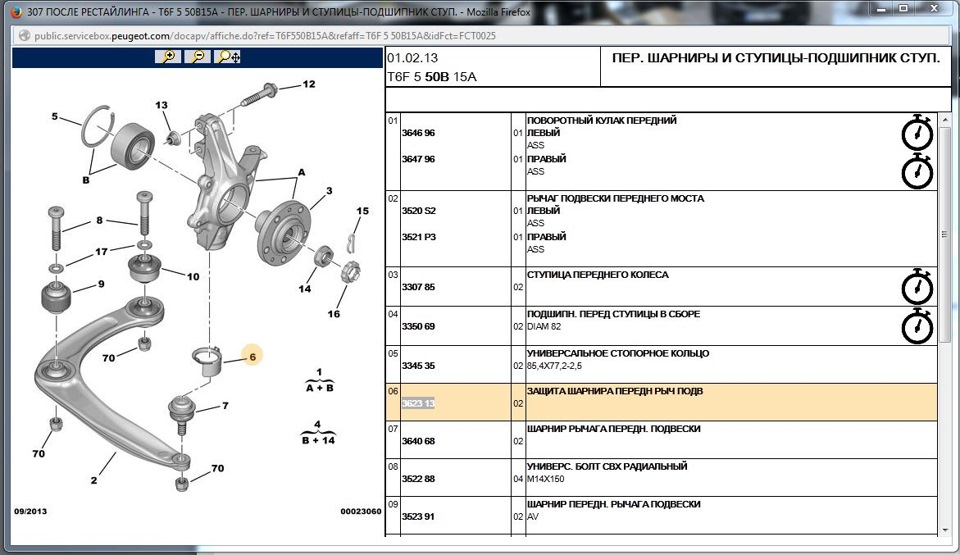The height and width of the screenshot is (555, 960).
Task: Click highlighted part number 3623 13
Action: pyautogui.click(x=418, y=403)
